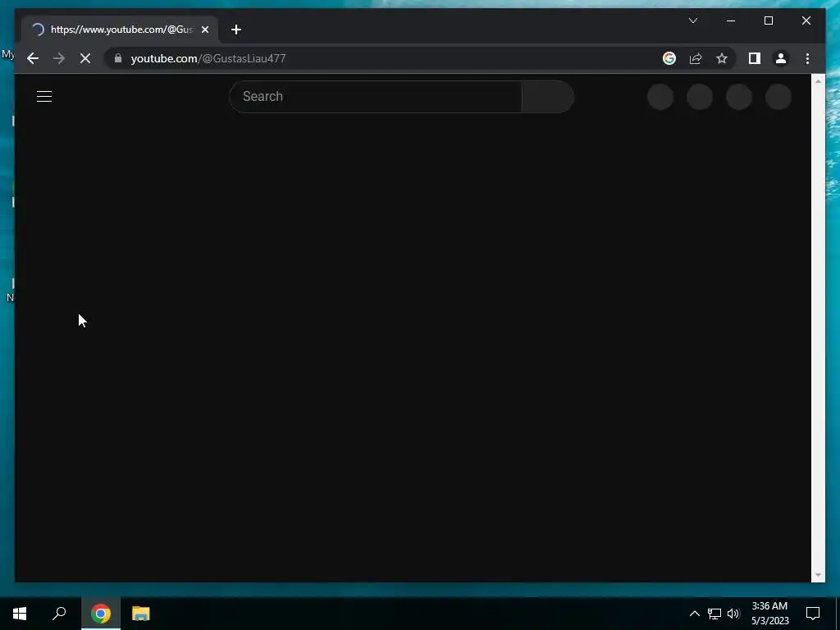Open the Windows Start menu

coord(20,614)
